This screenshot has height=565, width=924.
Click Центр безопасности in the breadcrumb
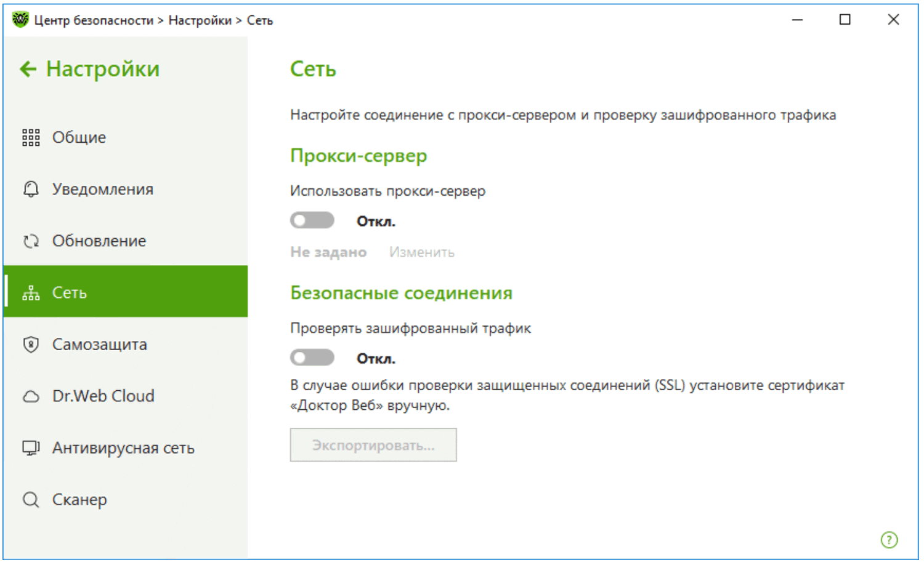coord(94,20)
